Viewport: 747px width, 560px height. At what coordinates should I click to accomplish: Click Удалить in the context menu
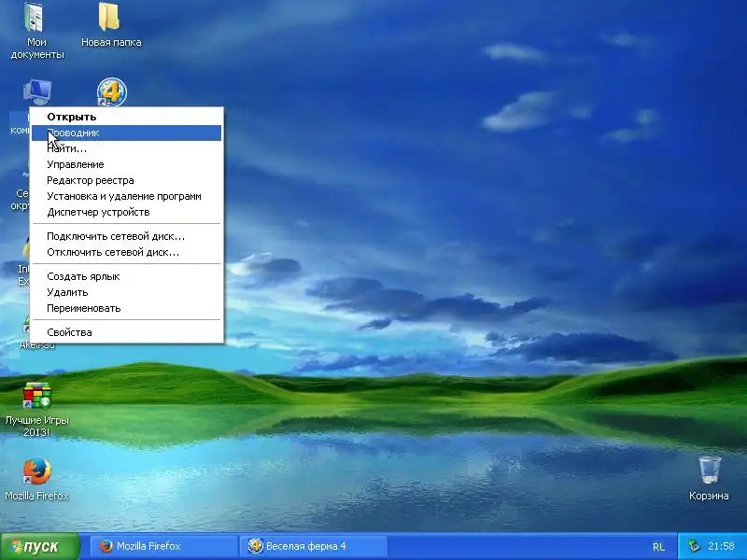127,292
